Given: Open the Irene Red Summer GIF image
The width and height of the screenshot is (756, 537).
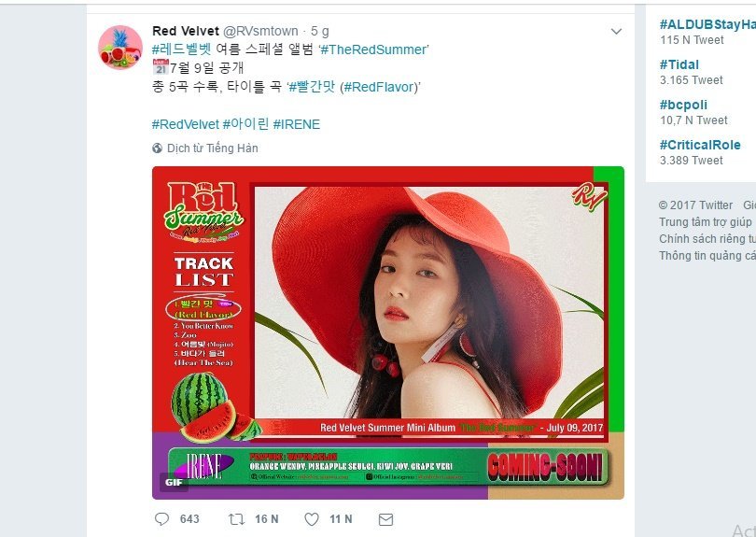Looking at the screenshot, I should click(388, 332).
